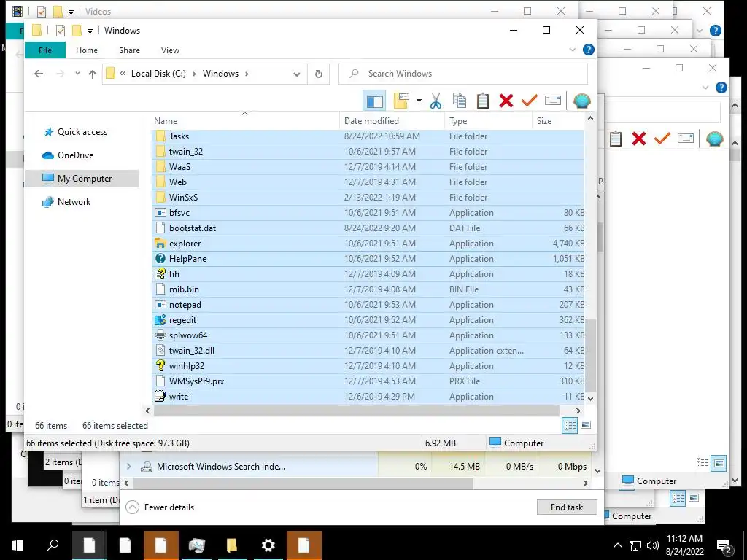The height and width of the screenshot is (560, 747).
Task: Select the notepad application file
Action: click(x=368, y=305)
